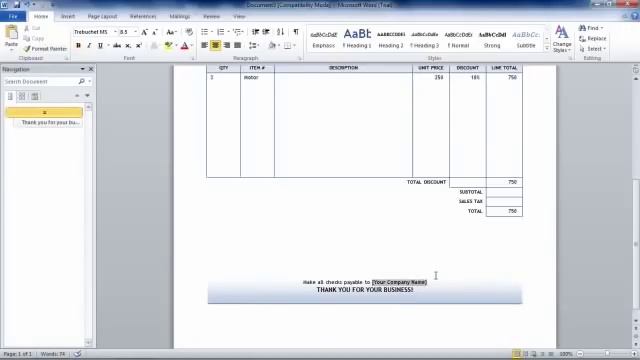Toggle Underline formatting
The image size is (640, 360).
tap(100, 45)
